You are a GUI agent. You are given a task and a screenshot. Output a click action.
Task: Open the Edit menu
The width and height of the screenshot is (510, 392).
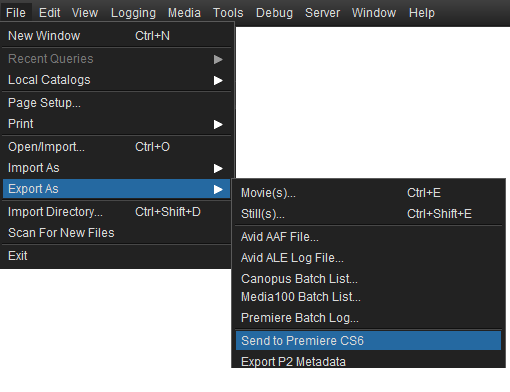tap(49, 13)
